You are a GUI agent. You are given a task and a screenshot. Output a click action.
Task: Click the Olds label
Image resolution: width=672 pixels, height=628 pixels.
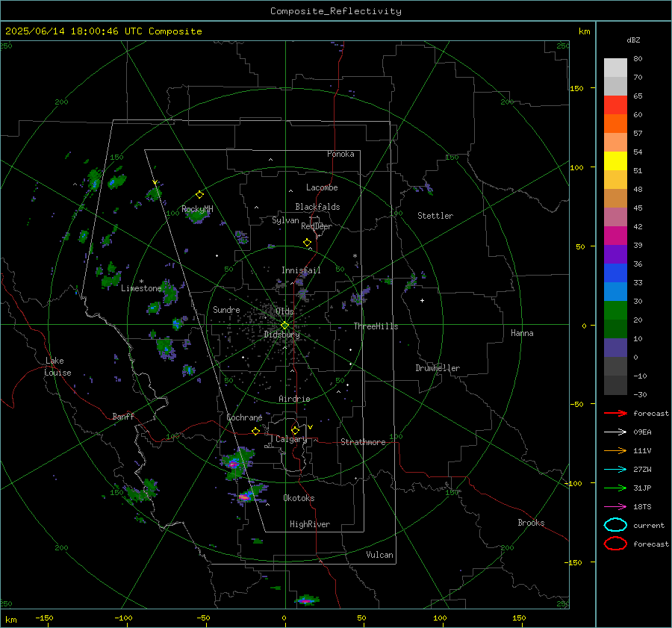coord(284,311)
